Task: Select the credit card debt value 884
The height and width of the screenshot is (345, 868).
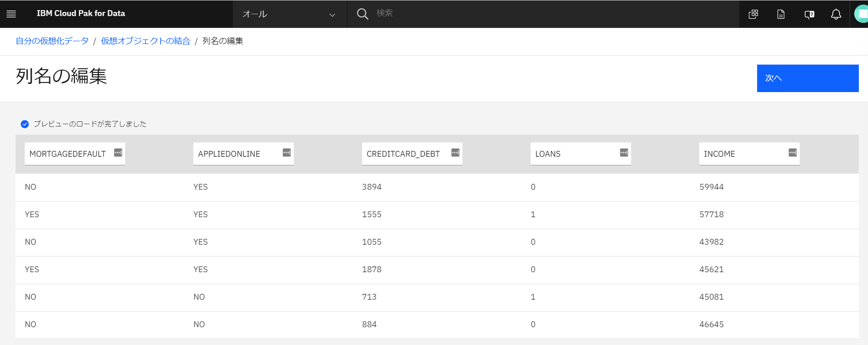Action: pyautogui.click(x=369, y=324)
